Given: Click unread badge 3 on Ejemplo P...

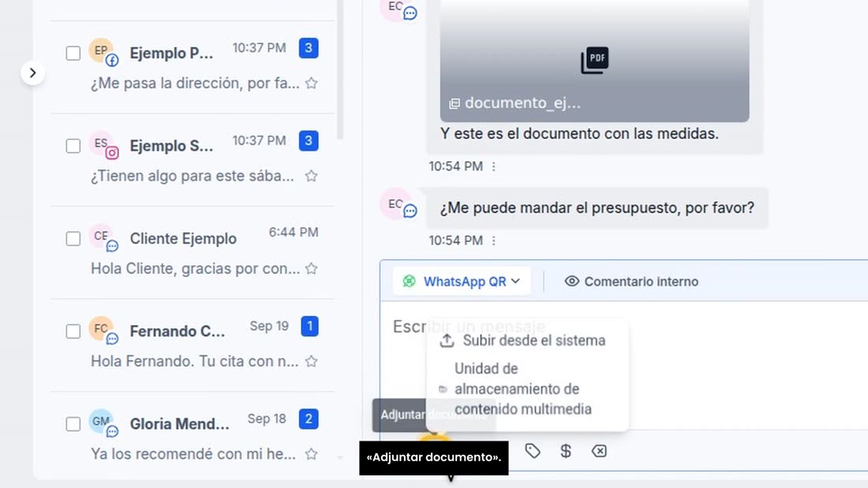Looking at the screenshot, I should pos(309,48).
